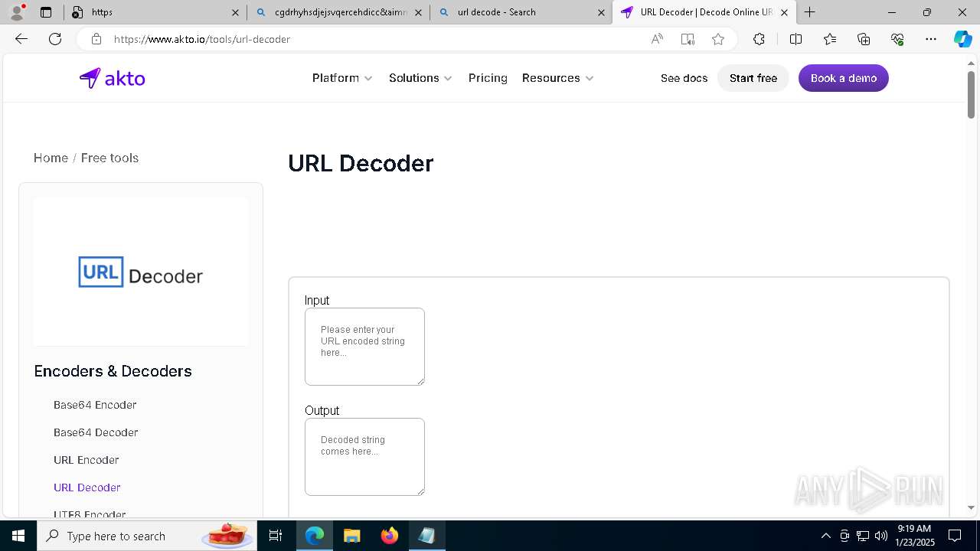Go to Home breadcrumb link
This screenshot has width=980, height=551.
(x=51, y=158)
